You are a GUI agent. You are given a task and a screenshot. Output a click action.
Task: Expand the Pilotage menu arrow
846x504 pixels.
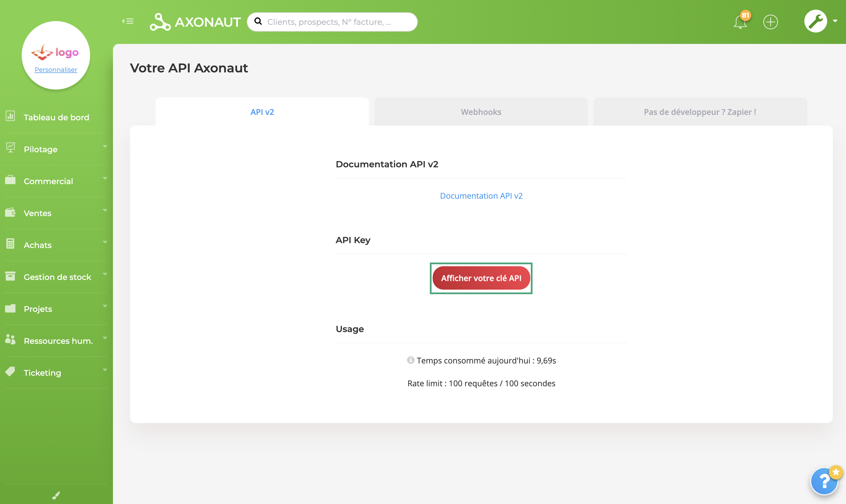[105, 146]
